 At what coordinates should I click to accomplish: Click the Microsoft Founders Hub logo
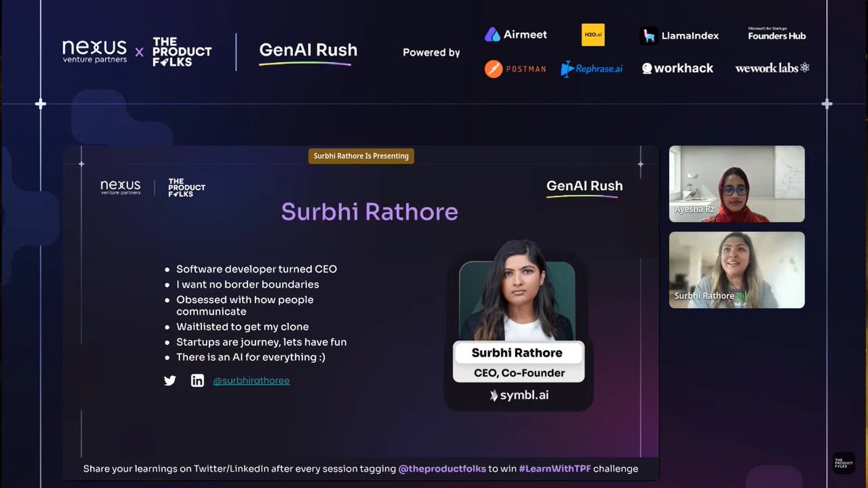pyautogui.click(x=777, y=33)
